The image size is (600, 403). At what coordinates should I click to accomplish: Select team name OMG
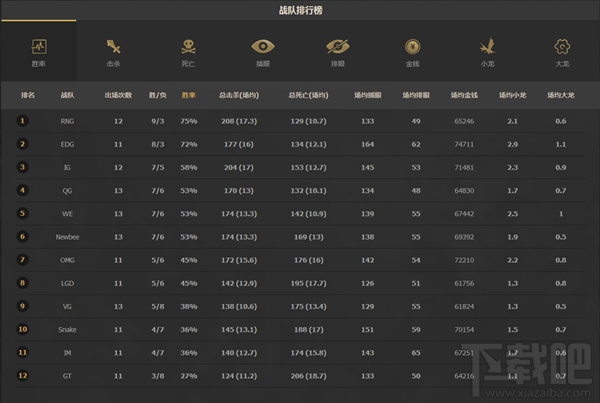coord(67,260)
